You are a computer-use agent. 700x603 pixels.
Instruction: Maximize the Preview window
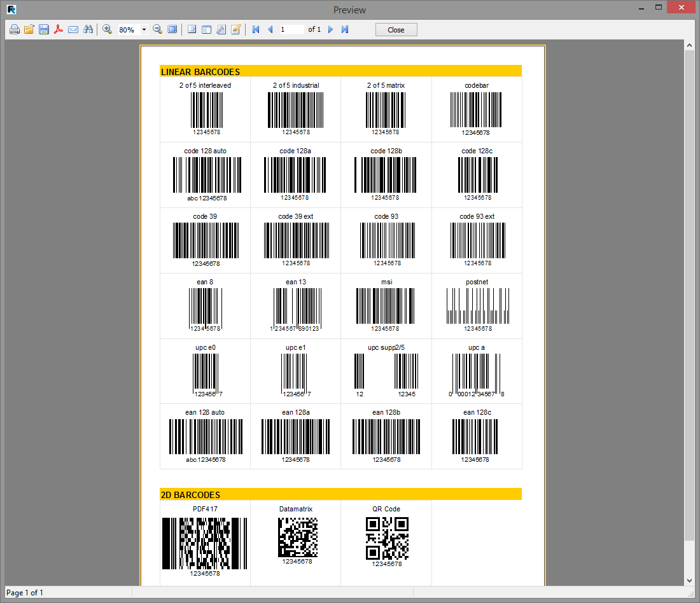pyautogui.click(x=659, y=7)
